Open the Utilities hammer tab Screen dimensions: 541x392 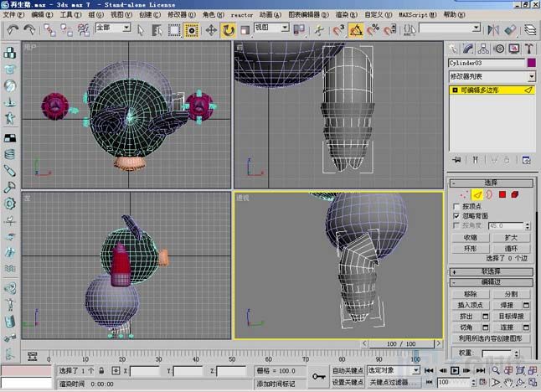[x=529, y=49]
